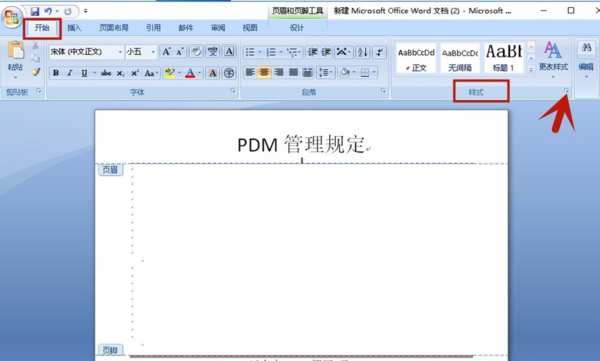Click the Sort A-Z icon
This screenshot has width=600, height=361.
click(x=362, y=52)
